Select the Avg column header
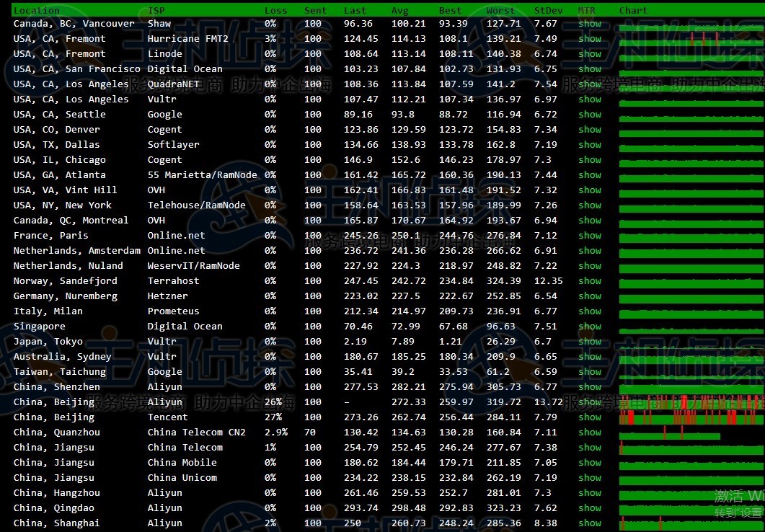Screen dimensions: 765x532 tap(399, 11)
